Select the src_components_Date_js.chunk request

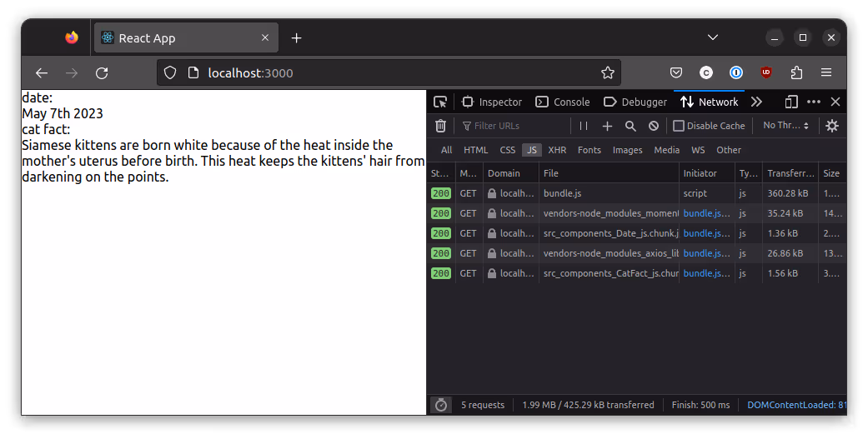636,233
